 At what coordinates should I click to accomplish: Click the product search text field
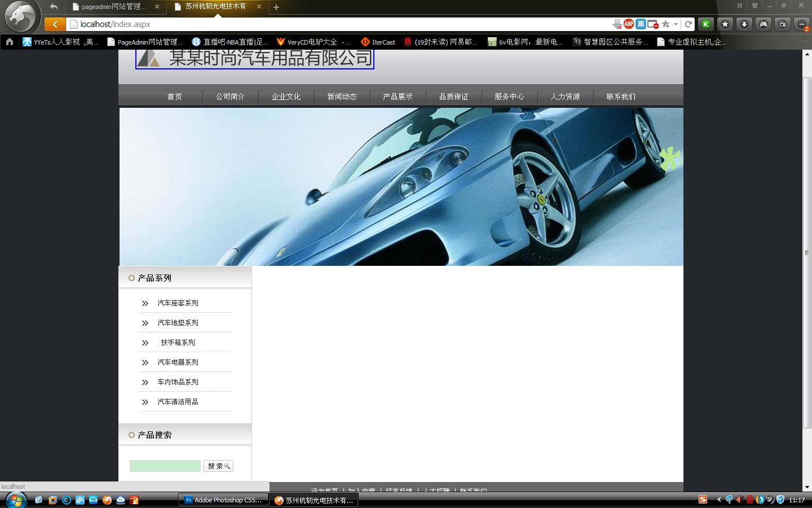point(165,466)
